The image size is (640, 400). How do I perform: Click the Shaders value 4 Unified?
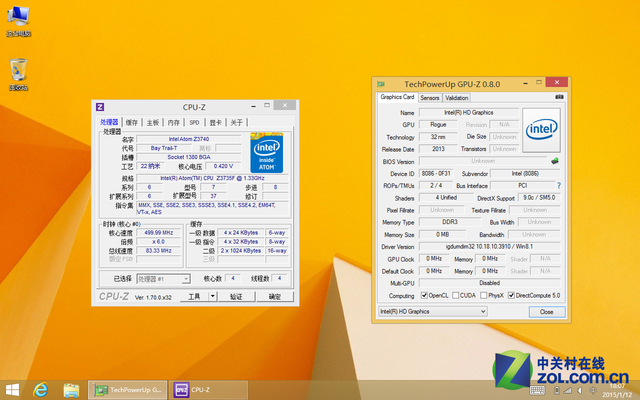click(446, 198)
